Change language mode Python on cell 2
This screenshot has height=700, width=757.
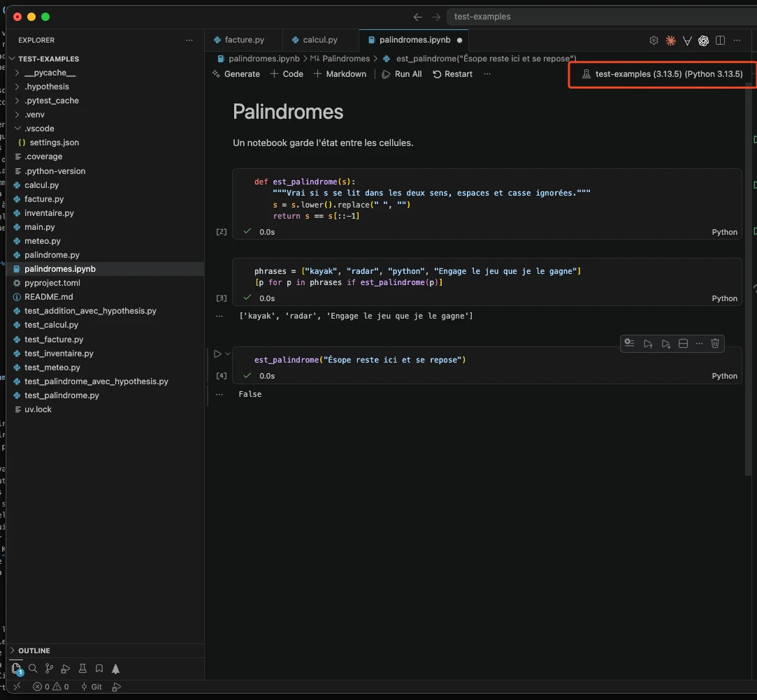(724, 232)
